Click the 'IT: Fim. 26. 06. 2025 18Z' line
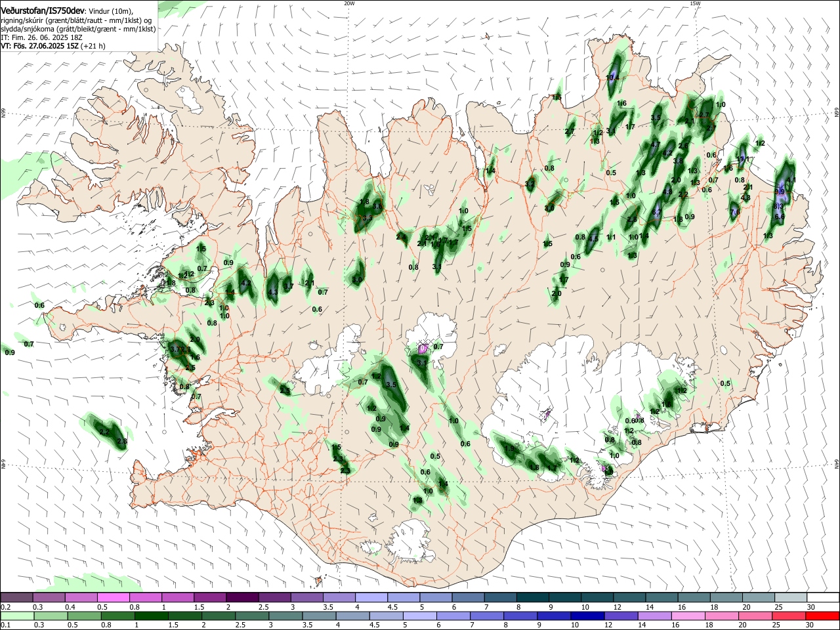 [x=41, y=37]
